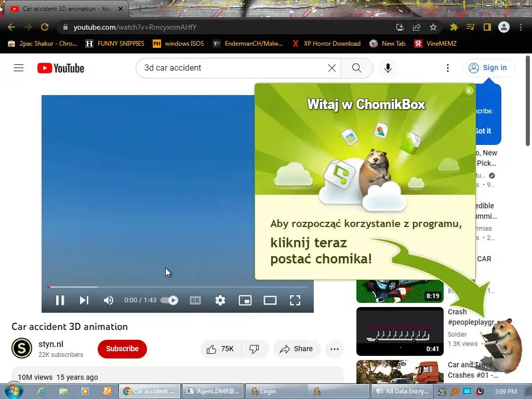The image size is (532, 399).
Task: Start voice search with the microphone
Action: tap(388, 68)
